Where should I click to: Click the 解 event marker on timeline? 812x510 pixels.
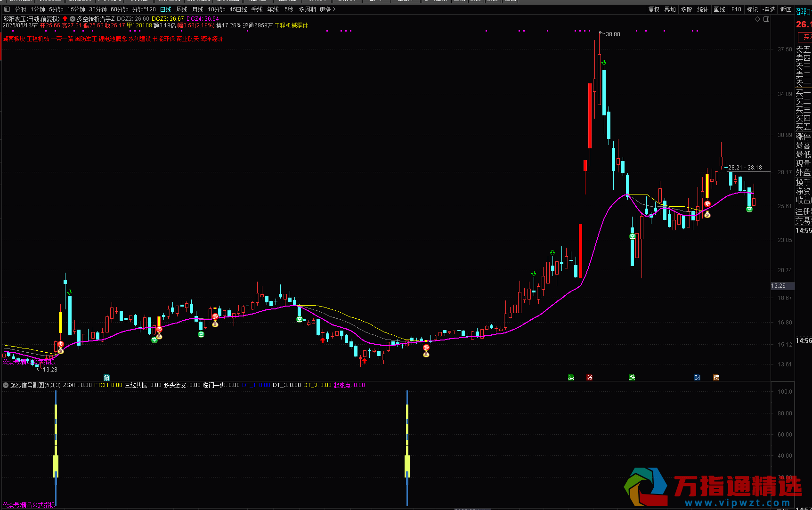(107, 378)
